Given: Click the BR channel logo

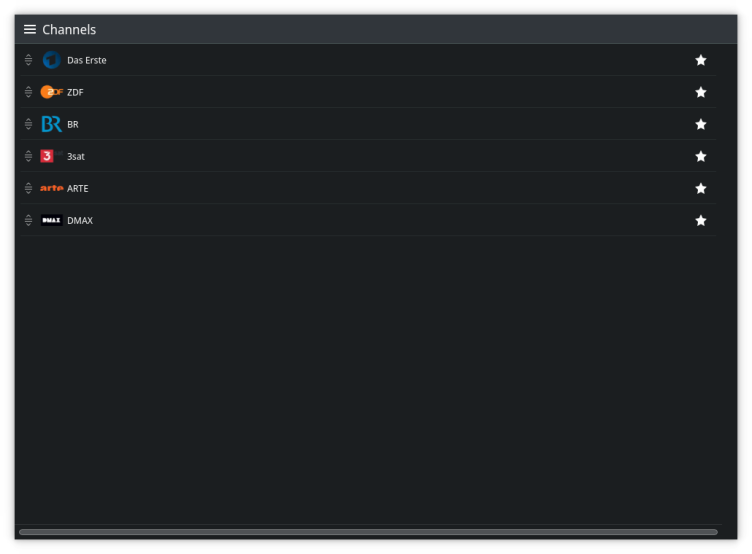Looking at the screenshot, I should pos(51,124).
